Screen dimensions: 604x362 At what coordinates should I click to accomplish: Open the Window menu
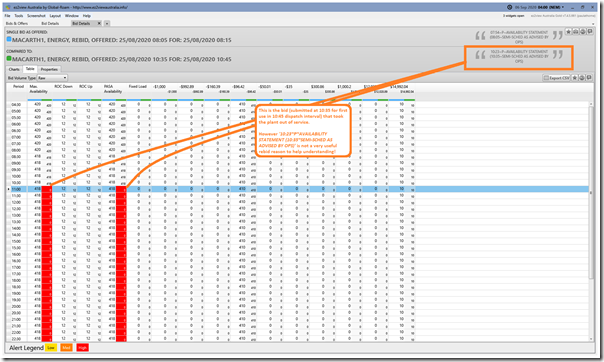(x=72, y=16)
